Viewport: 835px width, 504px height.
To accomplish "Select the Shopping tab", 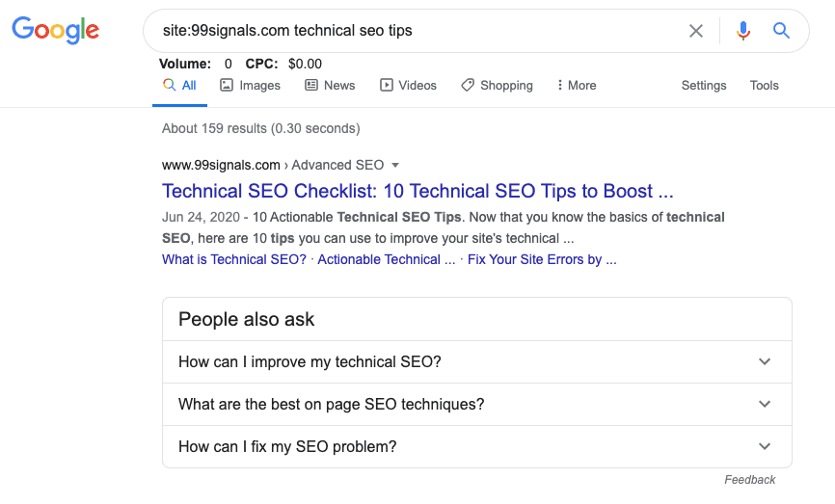I will coord(497,85).
